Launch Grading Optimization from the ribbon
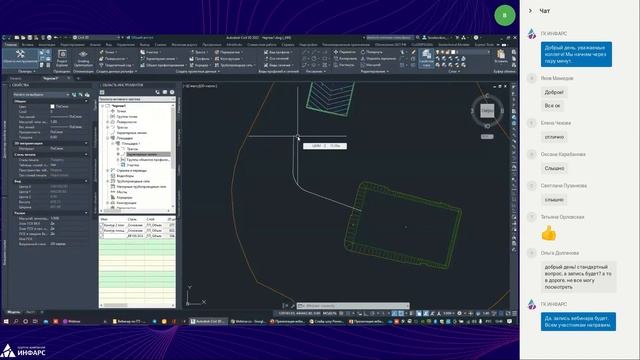This screenshot has width=640, height=360. tap(83, 58)
